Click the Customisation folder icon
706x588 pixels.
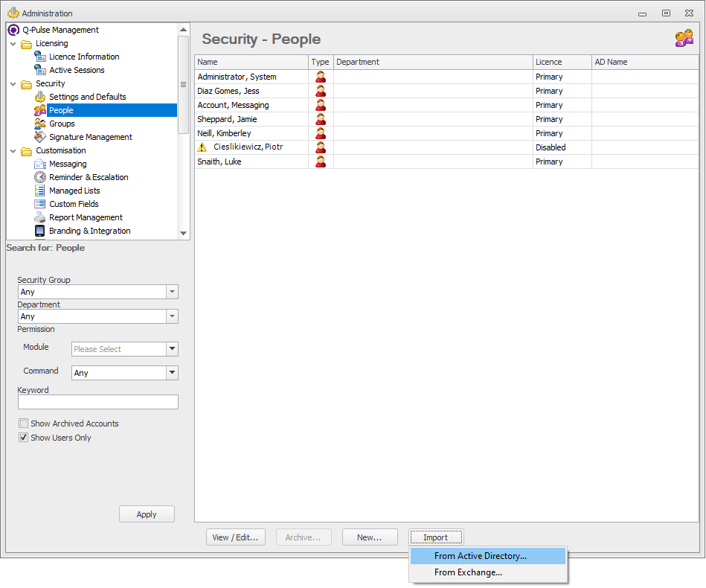pyautogui.click(x=27, y=151)
